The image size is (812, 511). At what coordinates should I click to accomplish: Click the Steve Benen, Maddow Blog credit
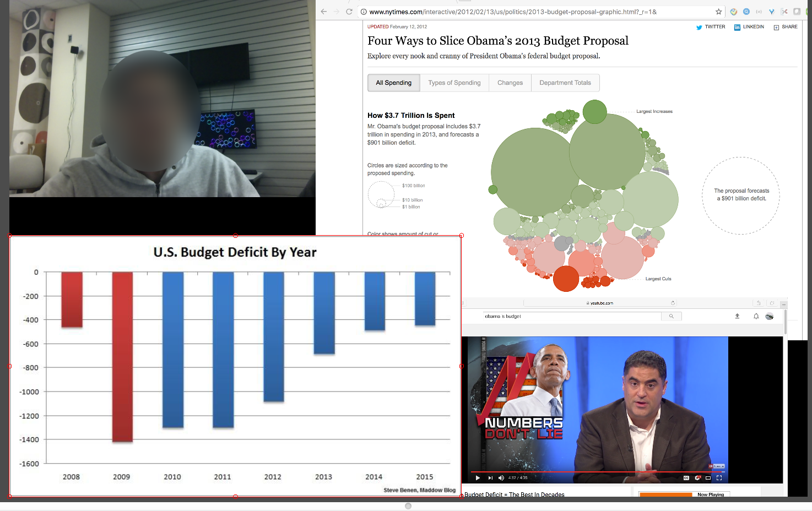tap(420, 490)
